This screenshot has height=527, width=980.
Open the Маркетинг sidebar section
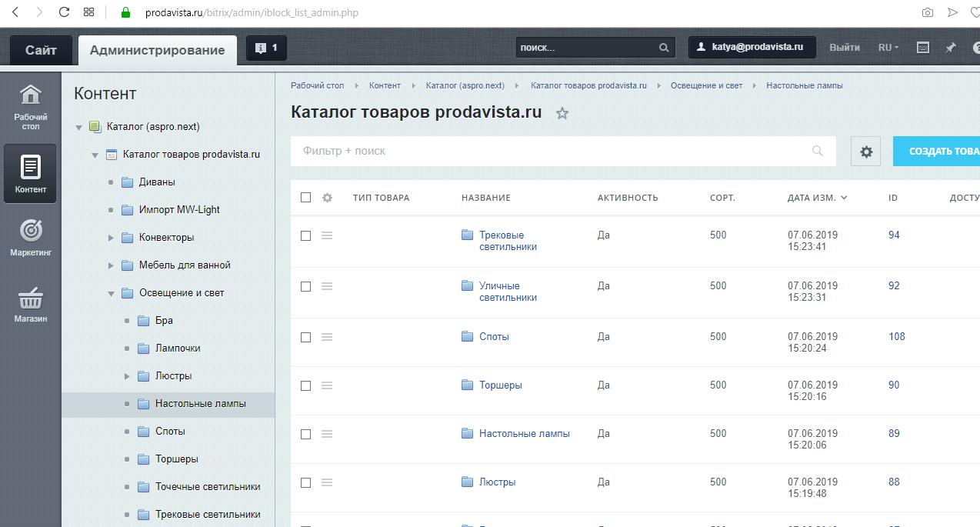click(x=30, y=238)
